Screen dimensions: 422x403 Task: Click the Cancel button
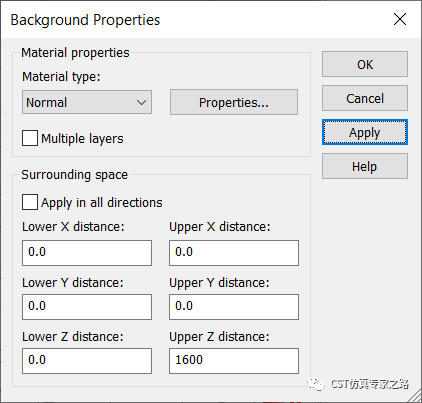(x=365, y=98)
